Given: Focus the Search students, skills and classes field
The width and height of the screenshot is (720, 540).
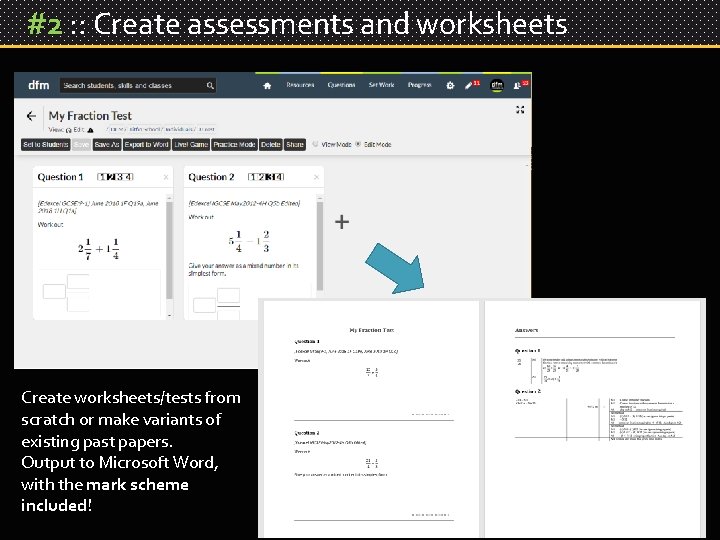Looking at the screenshot, I should [x=138, y=85].
